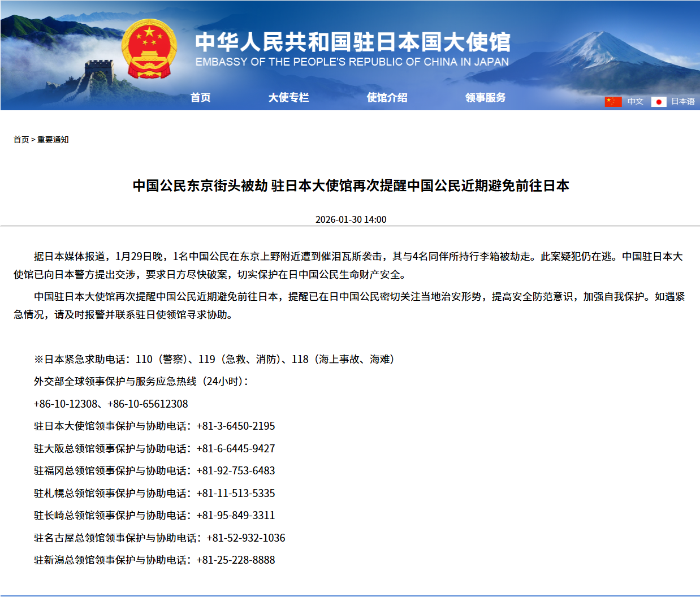The width and height of the screenshot is (700, 601).
Task: Click the article headline about 东京街头被劫
Action: point(351,186)
